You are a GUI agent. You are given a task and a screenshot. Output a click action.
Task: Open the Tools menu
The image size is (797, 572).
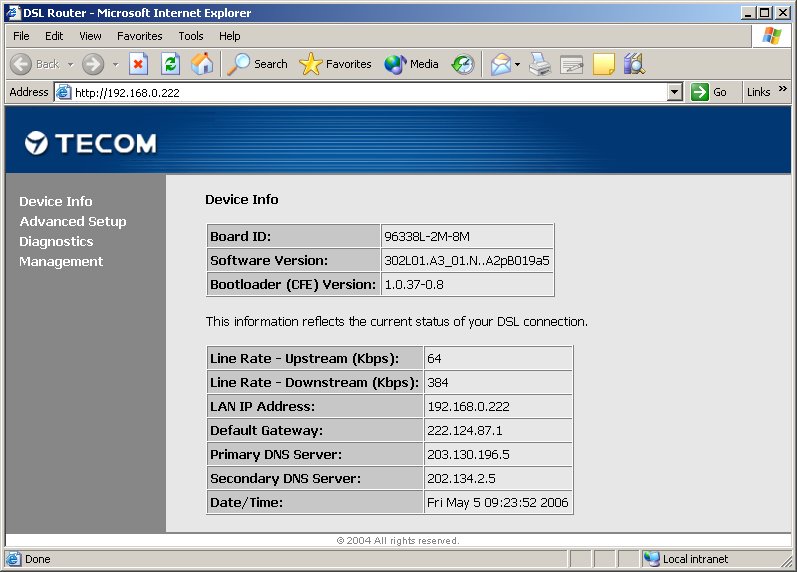190,36
